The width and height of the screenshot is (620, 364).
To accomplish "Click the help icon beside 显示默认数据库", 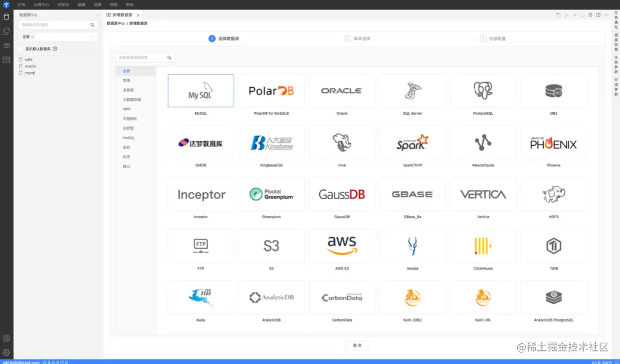I will [x=55, y=49].
